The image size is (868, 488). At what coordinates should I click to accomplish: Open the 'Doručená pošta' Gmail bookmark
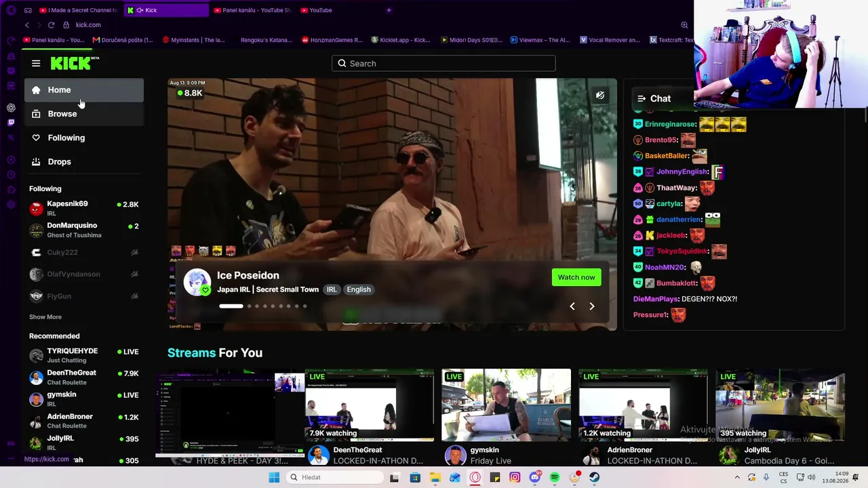coord(123,40)
